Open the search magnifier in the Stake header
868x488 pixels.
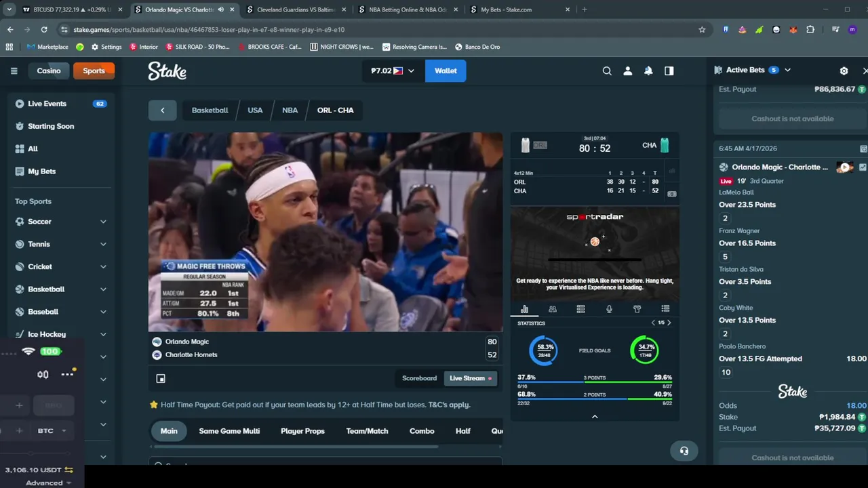607,70
